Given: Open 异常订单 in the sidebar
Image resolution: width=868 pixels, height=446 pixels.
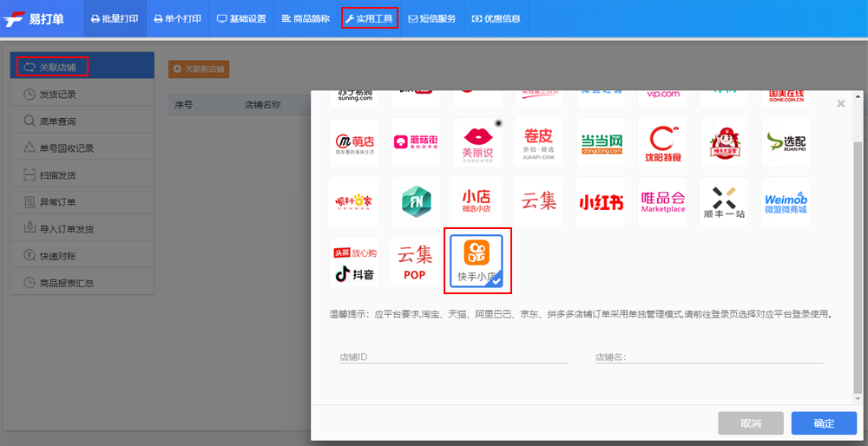Looking at the screenshot, I should pos(82,202).
